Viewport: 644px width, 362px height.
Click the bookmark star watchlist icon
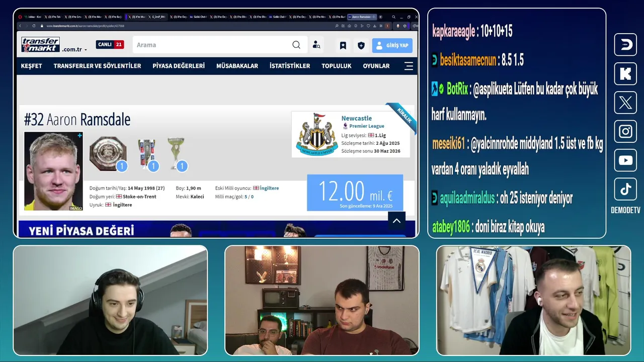coord(343,45)
